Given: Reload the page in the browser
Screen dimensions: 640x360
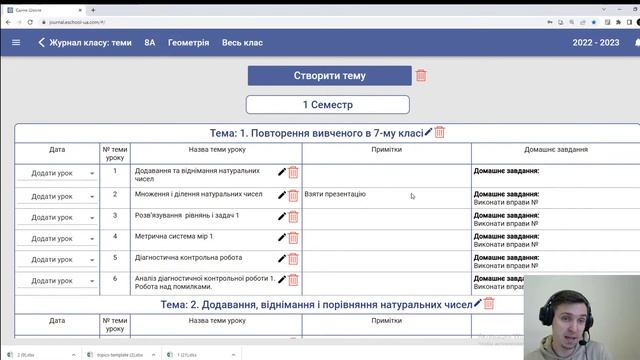Looking at the screenshot, I should 30,22.
